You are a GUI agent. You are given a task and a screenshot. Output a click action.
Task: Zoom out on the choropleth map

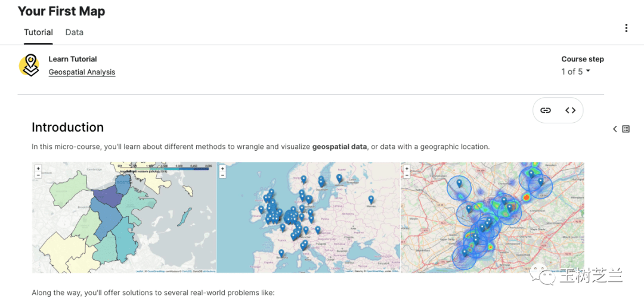pos(38,175)
